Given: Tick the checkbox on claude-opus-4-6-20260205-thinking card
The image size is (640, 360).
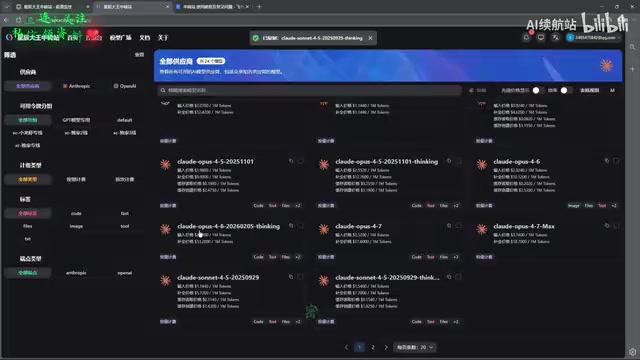Looking at the screenshot, I should 300,226.
